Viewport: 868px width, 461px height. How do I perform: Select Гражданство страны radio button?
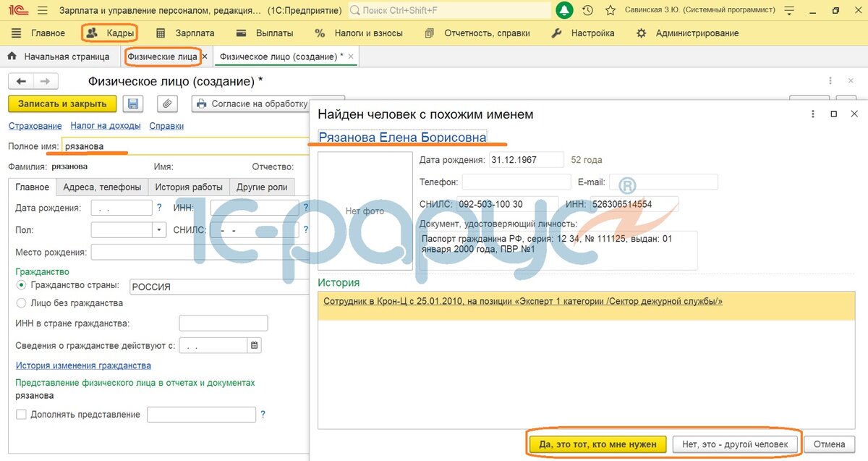click(x=21, y=287)
